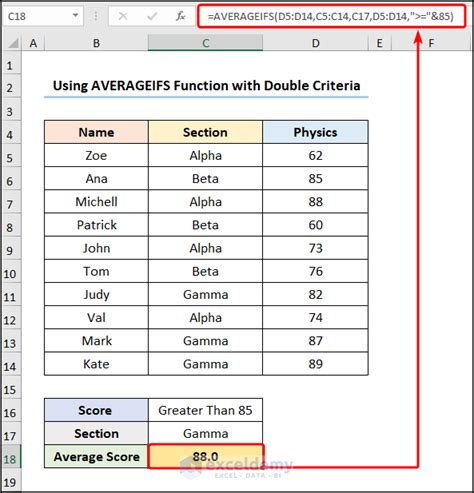This screenshot has width=474, height=493.
Task: Select the 'Average Score' label cell
Action: (x=96, y=456)
